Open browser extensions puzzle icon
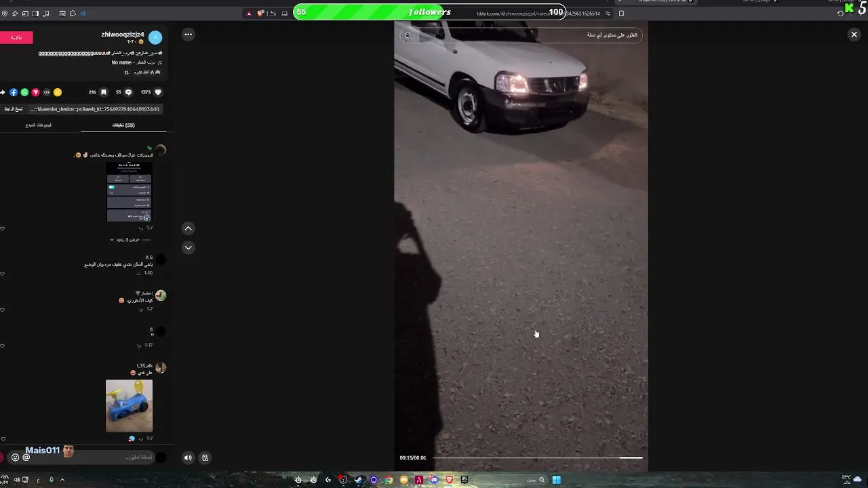Screen dimensions: 868x488 pyautogui.click(x=73, y=14)
